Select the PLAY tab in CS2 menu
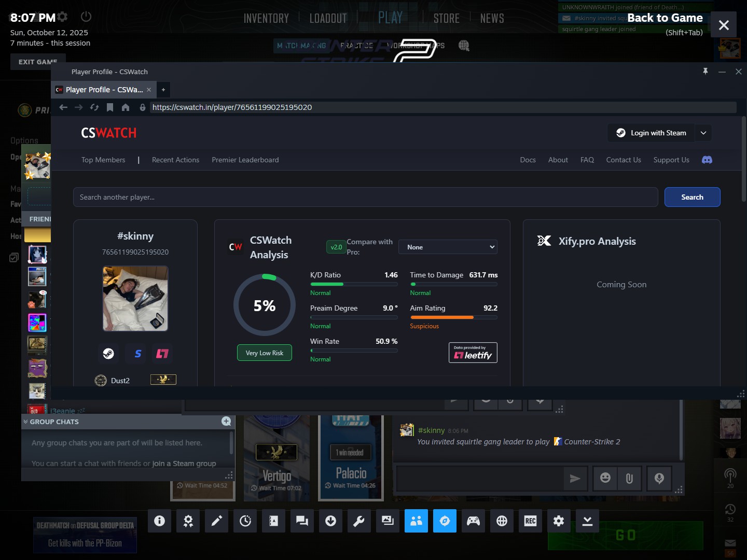Screen dimensions: 747x560 point(391,18)
